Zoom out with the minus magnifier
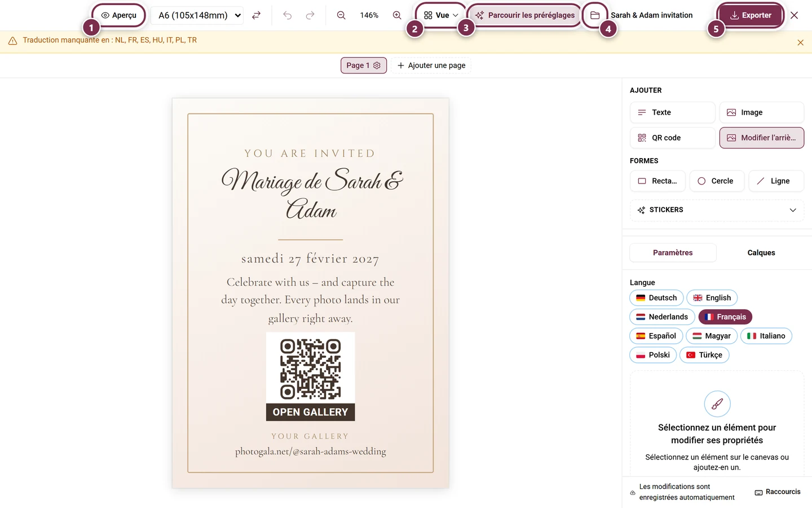812x508 pixels. point(341,15)
